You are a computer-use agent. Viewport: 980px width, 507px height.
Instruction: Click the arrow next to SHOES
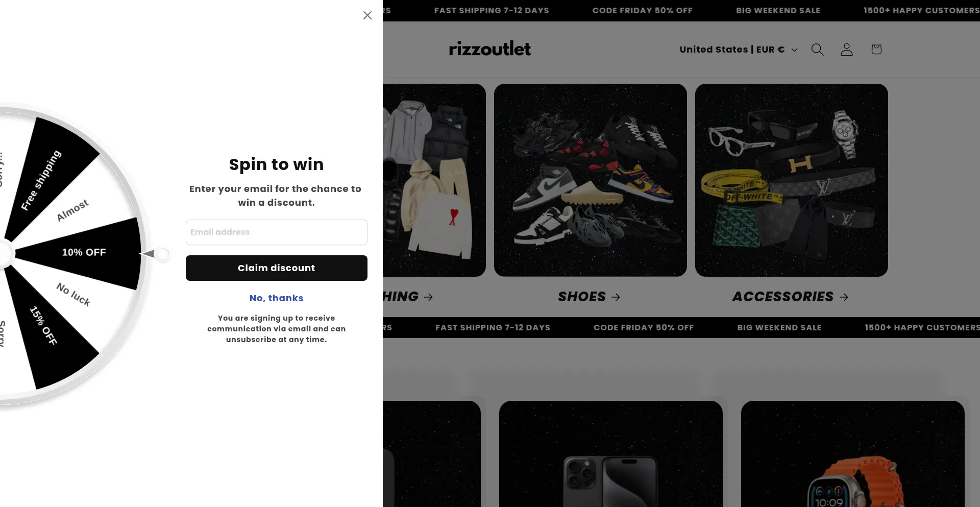[x=616, y=297]
